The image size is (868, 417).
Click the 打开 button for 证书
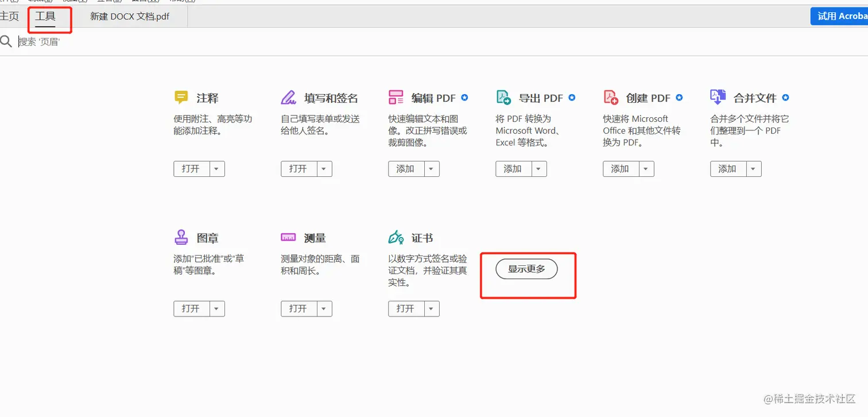[x=406, y=308]
